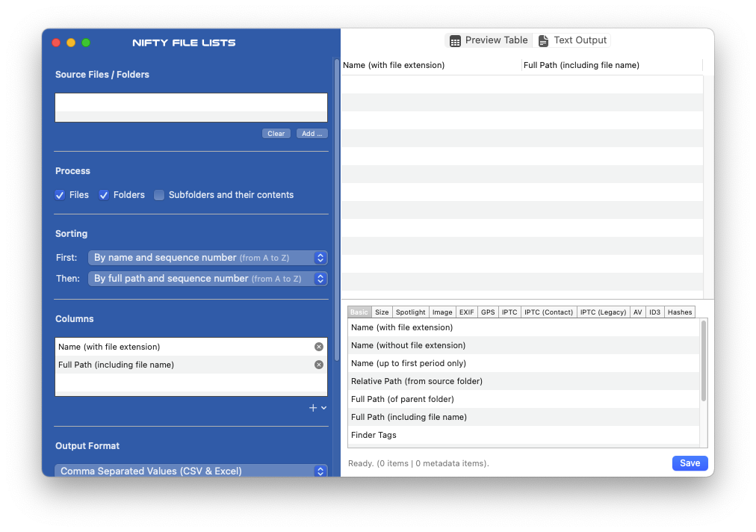Open the AV metadata tab
This screenshot has width=756, height=532.
637,312
